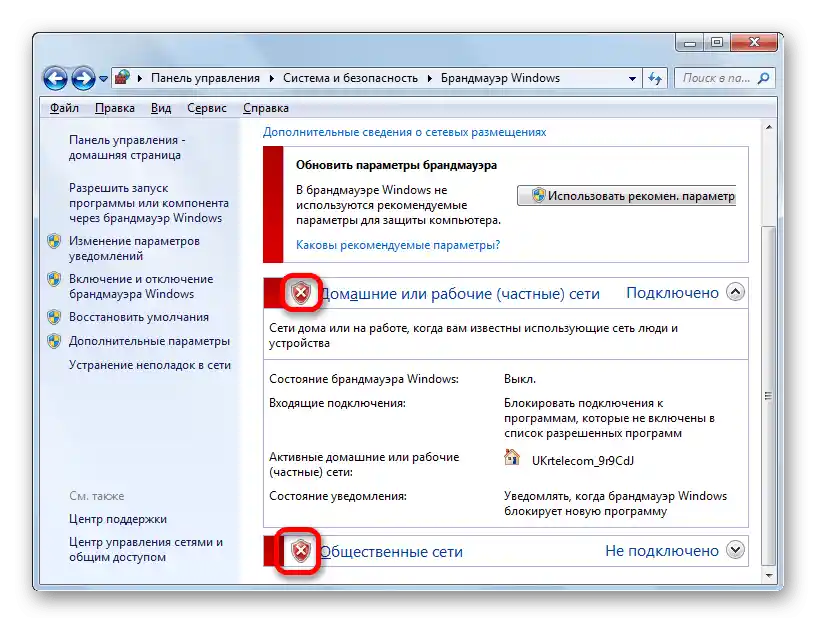The height and width of the screenshot is (624, 817).
Task: Click the shield icon on the Использовать рекомен. параметры button
Action: (538, 196)
